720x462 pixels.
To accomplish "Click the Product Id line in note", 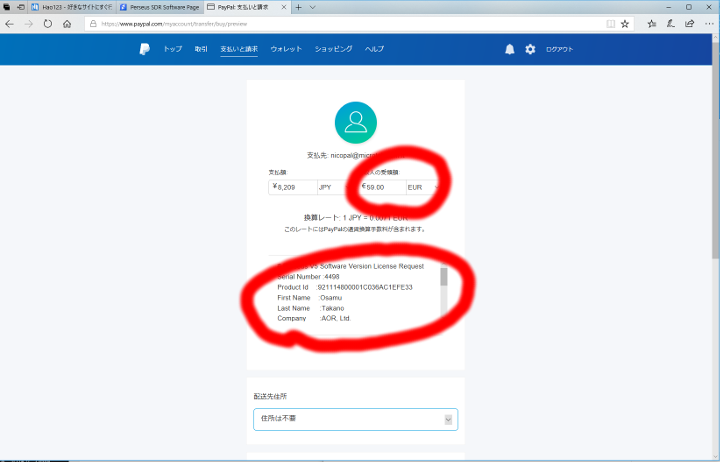I will [x=345, y=287].
